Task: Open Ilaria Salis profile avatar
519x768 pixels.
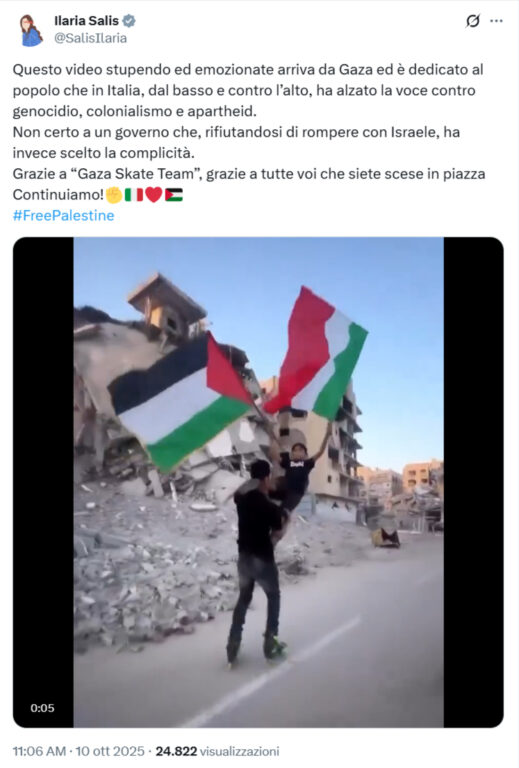Action: (x=31, y=30)
